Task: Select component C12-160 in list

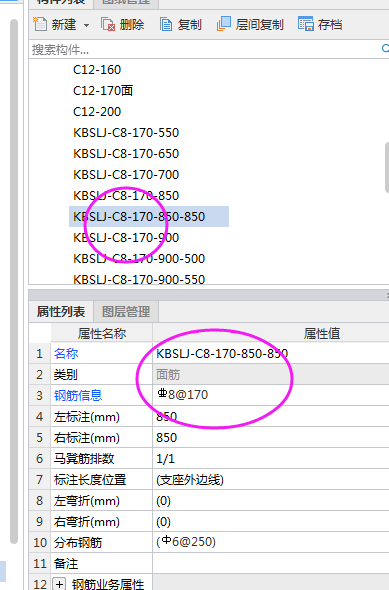Action: 97,70
